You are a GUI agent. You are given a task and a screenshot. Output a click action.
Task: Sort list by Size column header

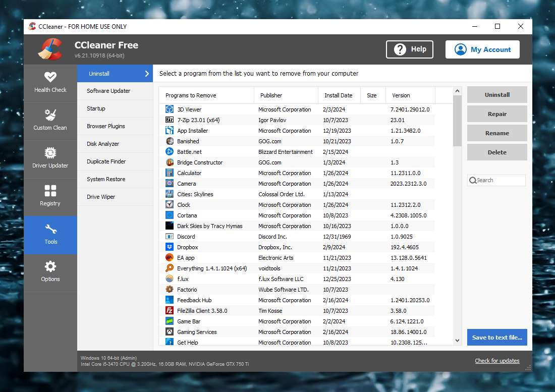tap(373, 95)
